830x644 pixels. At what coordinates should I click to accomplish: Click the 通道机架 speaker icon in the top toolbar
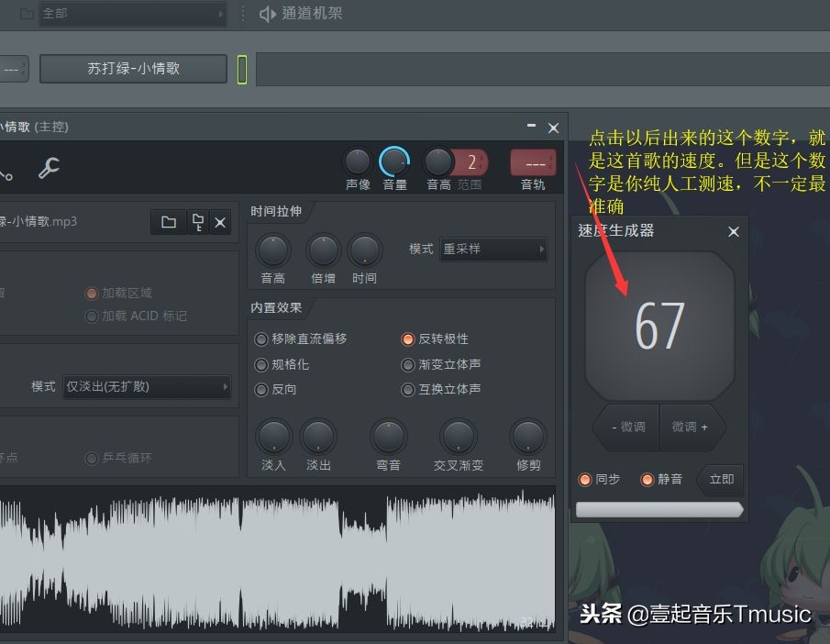(266, 14)
